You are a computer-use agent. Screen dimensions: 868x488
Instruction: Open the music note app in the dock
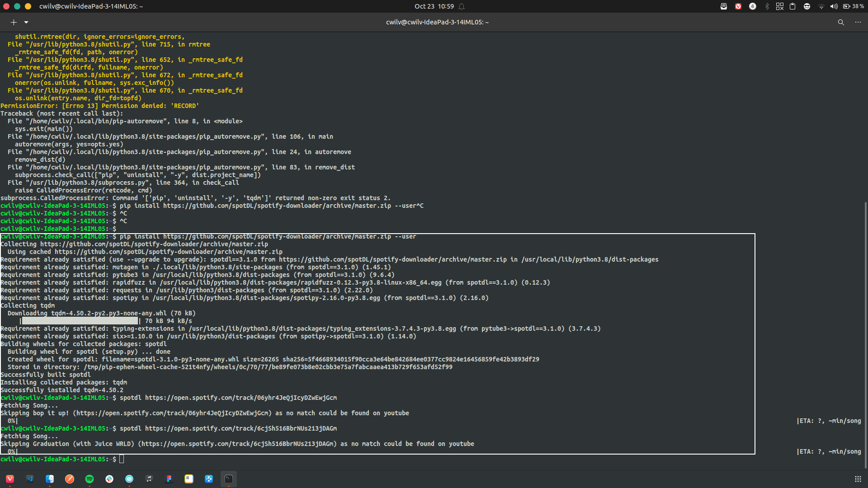[149, 479]
